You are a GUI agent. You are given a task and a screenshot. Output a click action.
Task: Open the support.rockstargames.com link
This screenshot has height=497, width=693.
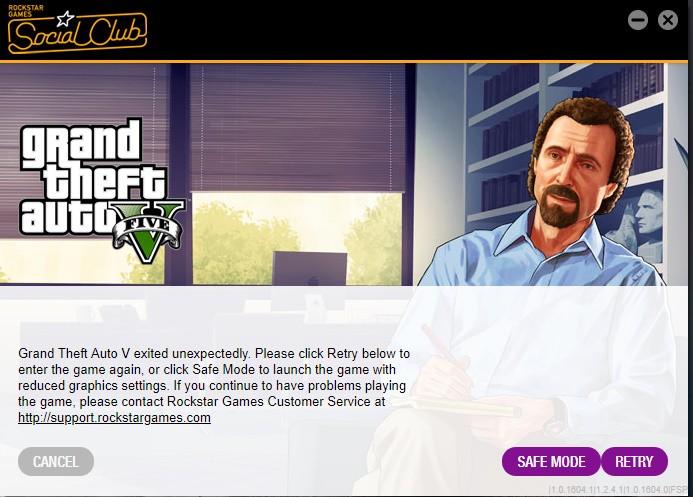coord(114,417)
